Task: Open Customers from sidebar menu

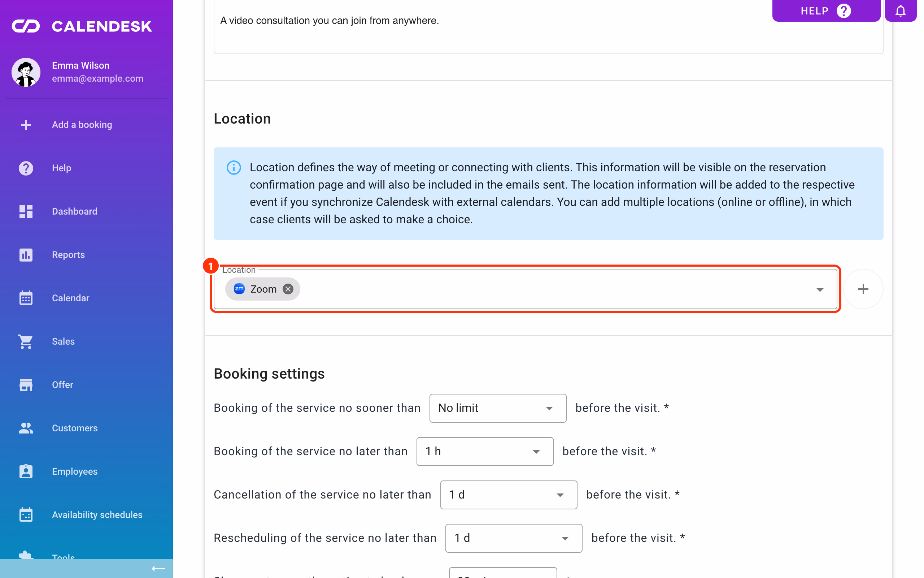Action: click(87, 428)
